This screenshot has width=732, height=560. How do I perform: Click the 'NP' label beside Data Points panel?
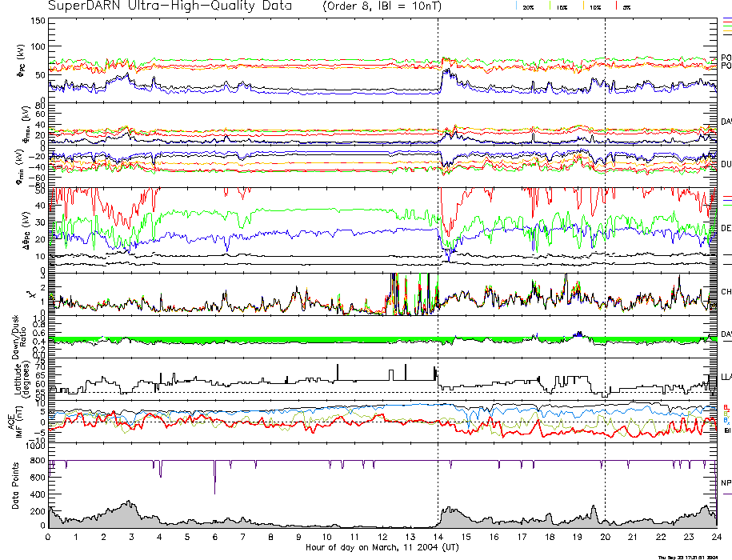coord(726,482)
